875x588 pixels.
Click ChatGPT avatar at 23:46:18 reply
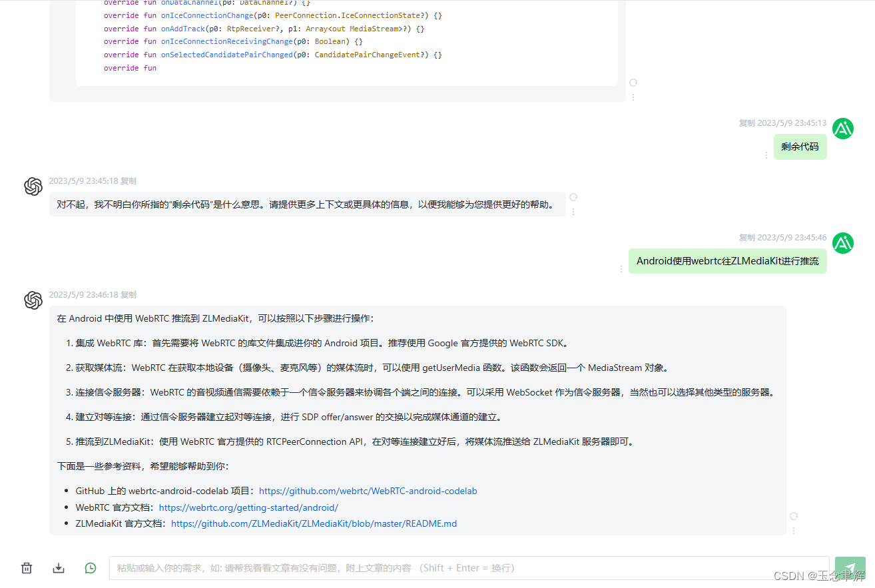33,300
